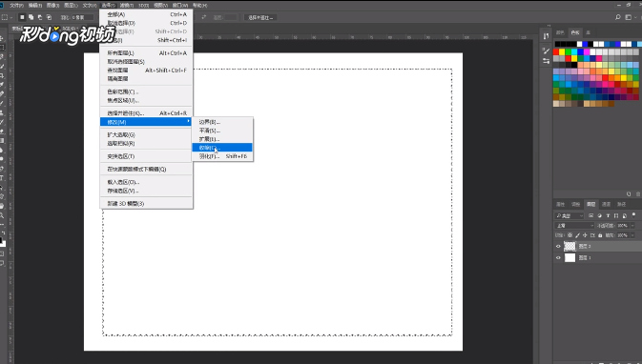Viewport: 642px width, 364px height.
Task: Select 焦点区域(U) menu entry
Action: pyautogui.click(x=146, y=100)
